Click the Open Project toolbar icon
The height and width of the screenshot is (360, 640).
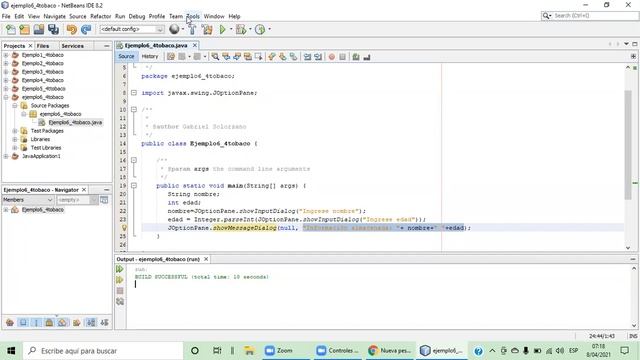tap(39, 29)
